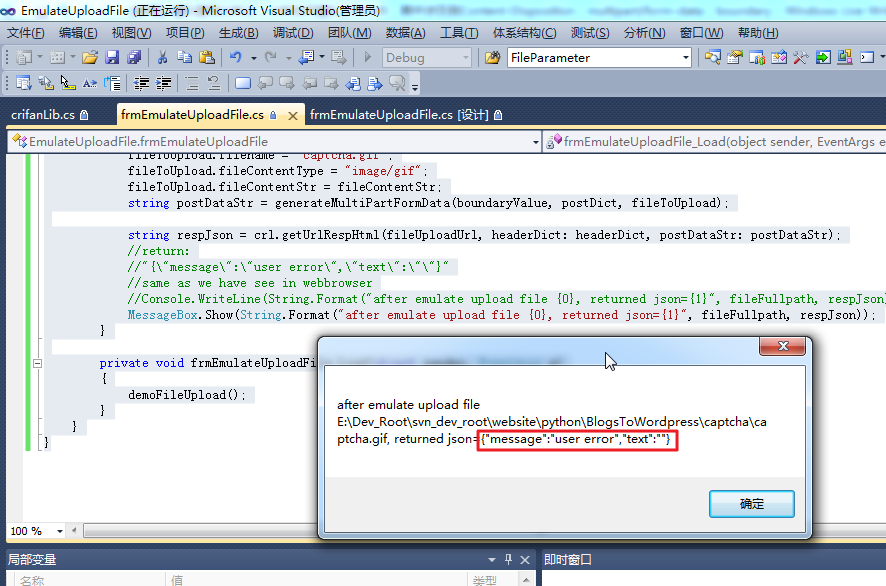Open the Toolbox hammer and wrench icon
The height and width of the screenshot is (586, 886).
[x=801, y=58]
